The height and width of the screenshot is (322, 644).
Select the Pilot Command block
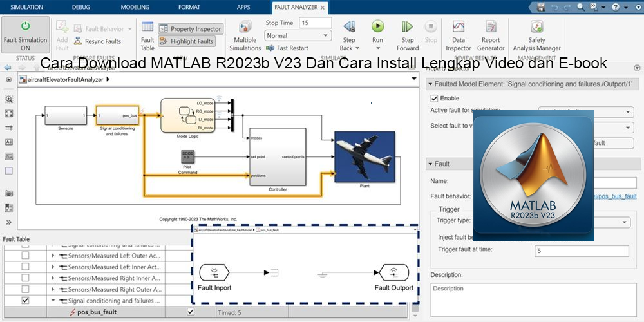(187, 156)
